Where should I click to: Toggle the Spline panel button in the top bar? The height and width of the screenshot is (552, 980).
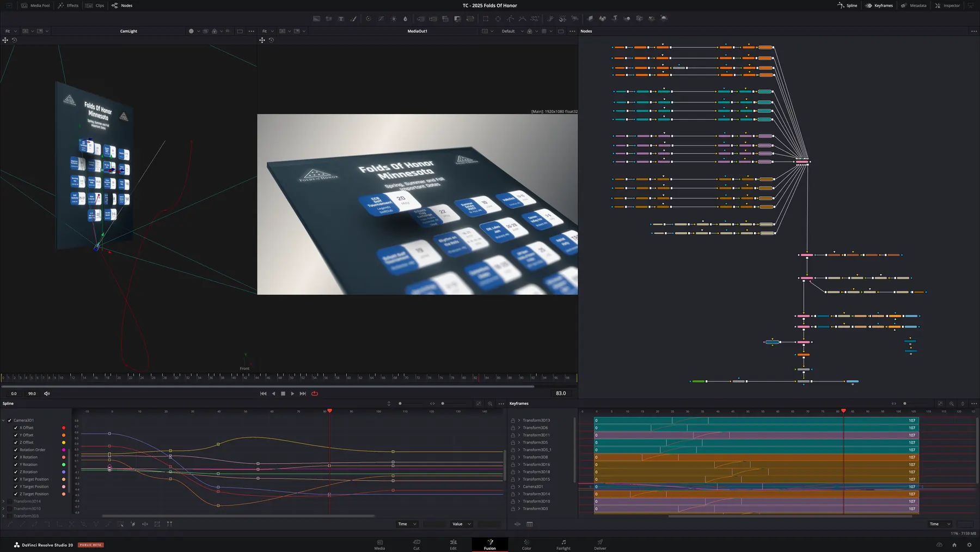(848, 5)
